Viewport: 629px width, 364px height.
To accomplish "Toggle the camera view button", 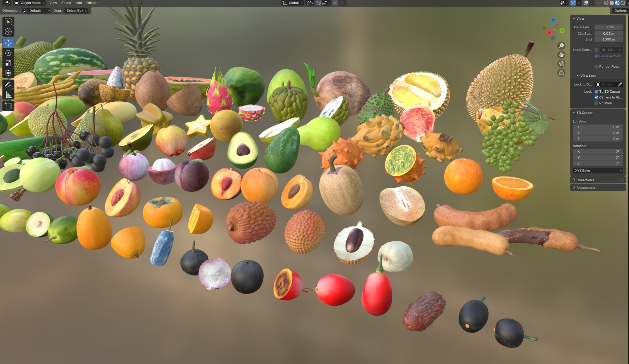I will (561, 64).
